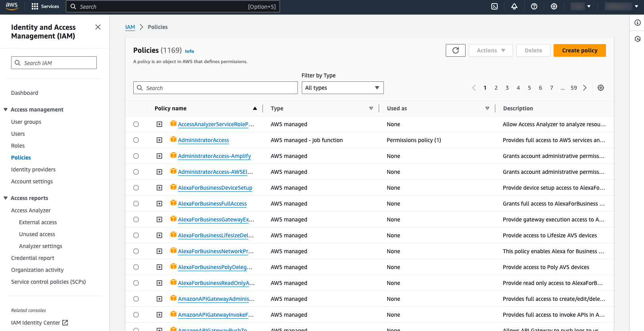Expand the AmazonAPIGatewayAdminis… row
Image resolution: width=644 pixels, height=331 pixels.
tap(159, 299)
